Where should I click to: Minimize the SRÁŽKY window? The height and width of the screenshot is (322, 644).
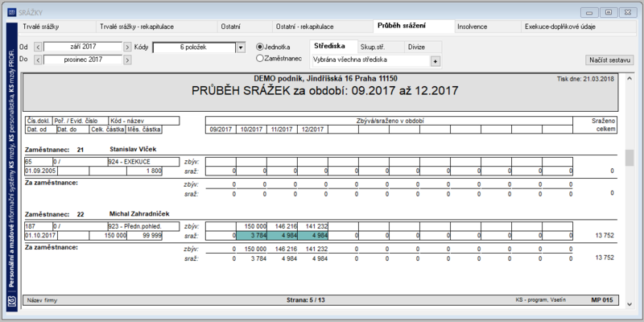tap(589, 12)
